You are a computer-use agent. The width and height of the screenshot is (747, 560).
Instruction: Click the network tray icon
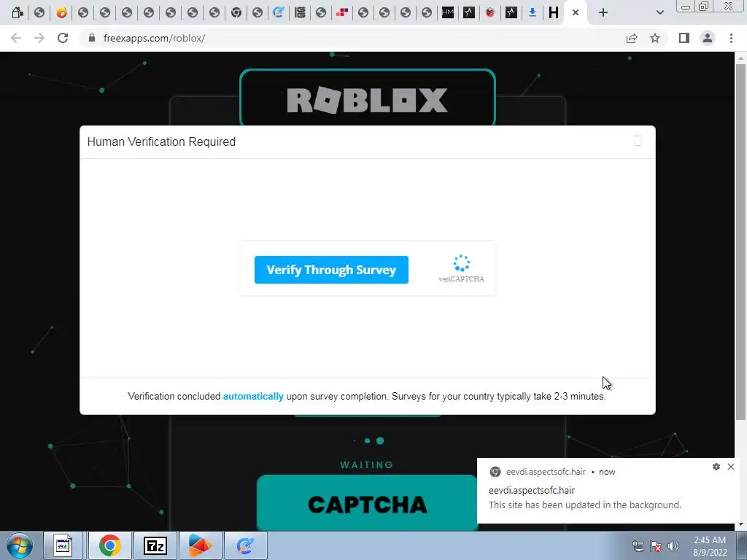[638, 546]
